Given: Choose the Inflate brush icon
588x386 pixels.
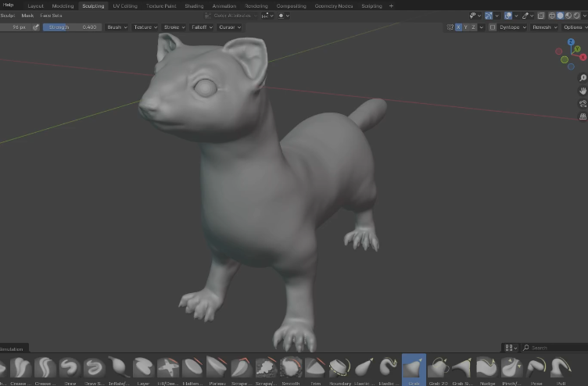Looking at the screenshot, I should tap(118, 367).
